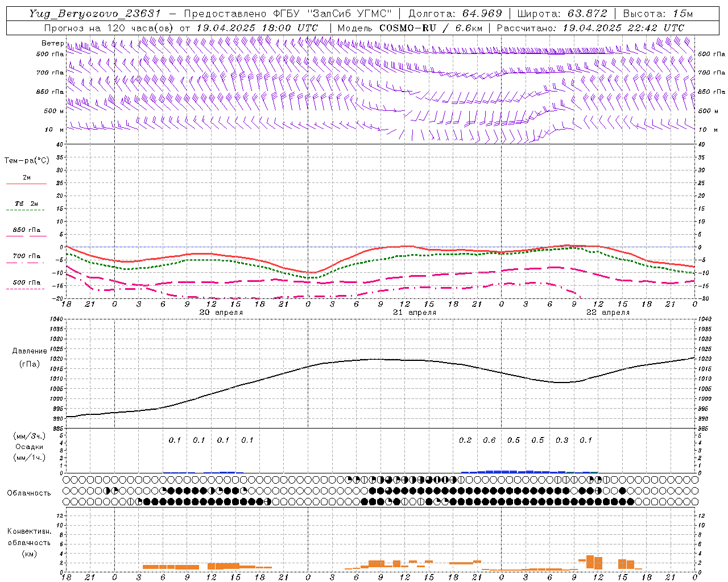Click the Облачность row label
Screen dimensions: 728x582
click(29, 493)
